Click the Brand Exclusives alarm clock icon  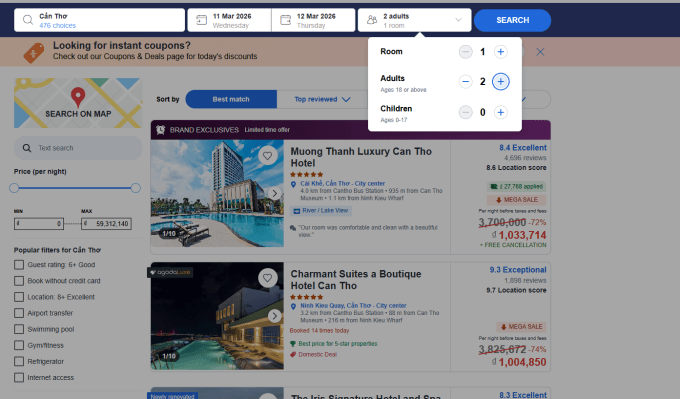tap(160, 130)
